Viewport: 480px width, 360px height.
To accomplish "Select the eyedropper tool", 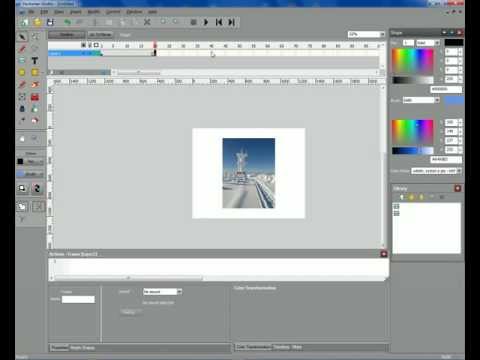I will coord(22,121).
